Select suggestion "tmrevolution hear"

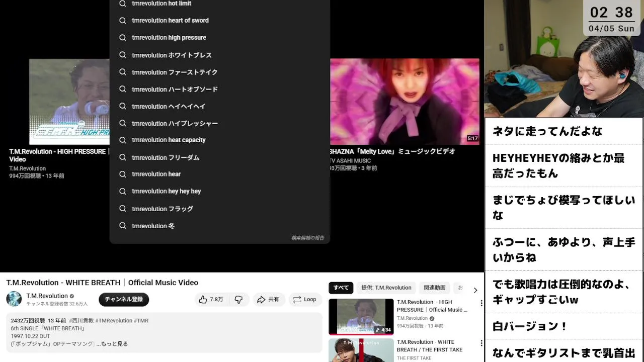pos(219,174)
